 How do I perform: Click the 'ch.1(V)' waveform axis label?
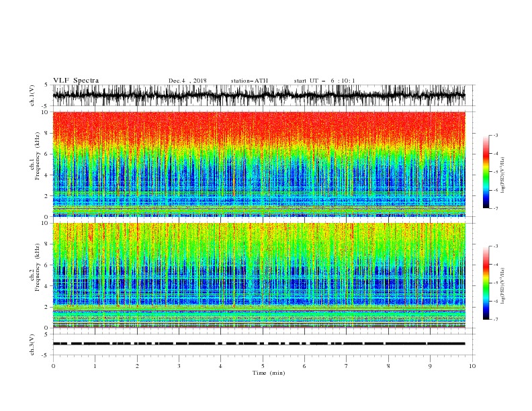click(32, 95)
